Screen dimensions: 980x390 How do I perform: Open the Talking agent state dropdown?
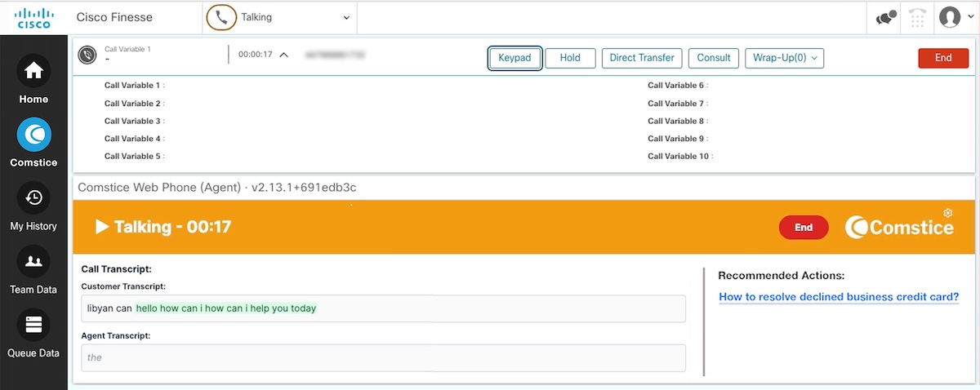pyautogui.click(x=279, y=17)
